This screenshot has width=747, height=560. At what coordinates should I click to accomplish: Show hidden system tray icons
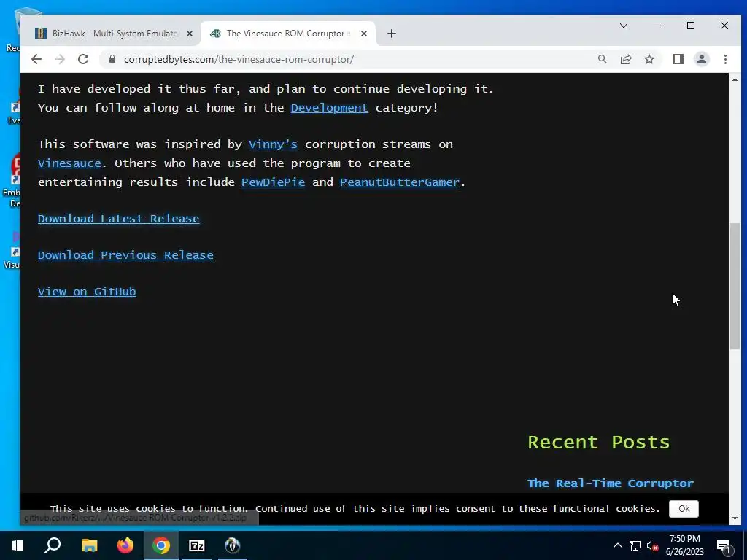[x=617, y=545]
